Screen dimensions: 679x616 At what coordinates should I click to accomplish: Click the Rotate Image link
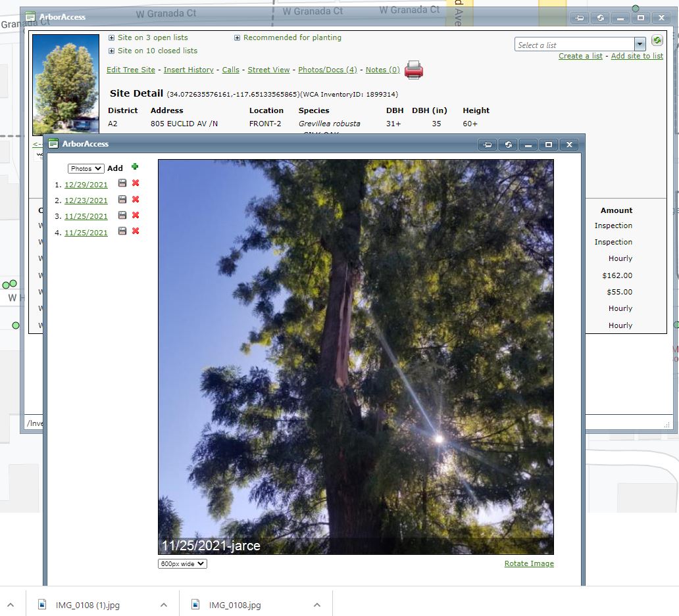click(x=529, y=563)
